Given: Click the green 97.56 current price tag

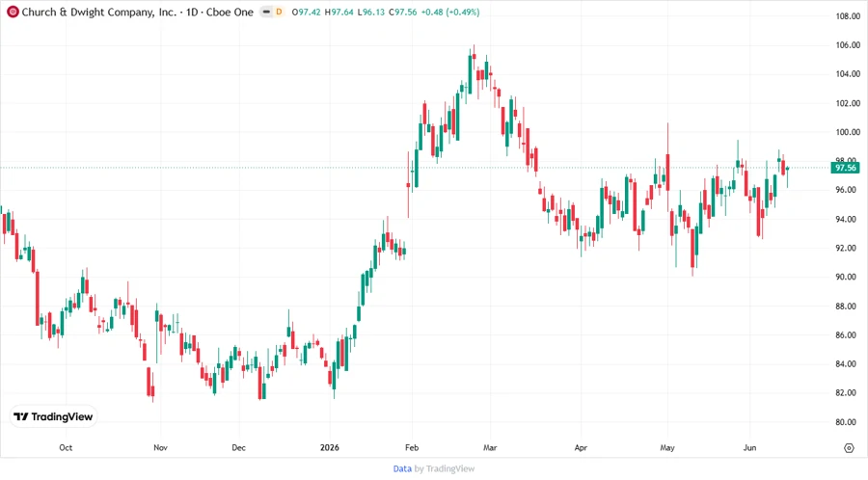Looking at the screenshot, I should pyautogui.click(x=845, y=168).
